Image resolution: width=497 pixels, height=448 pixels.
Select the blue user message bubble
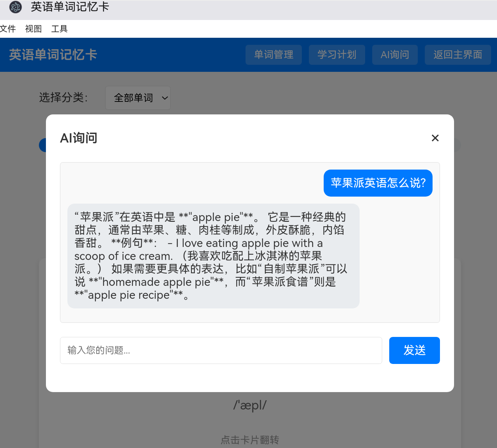(x=378, y=183)
